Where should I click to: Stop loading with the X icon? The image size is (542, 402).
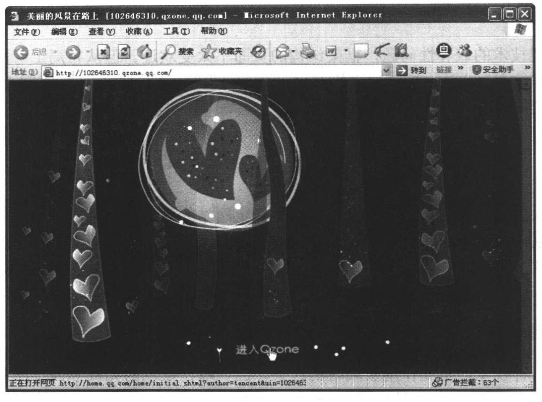coord(103,52)
